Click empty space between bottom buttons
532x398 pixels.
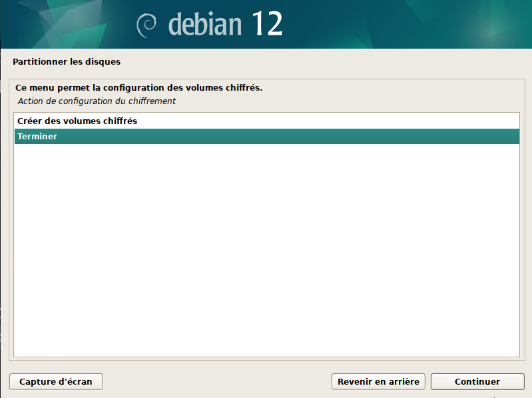point(216,382)
